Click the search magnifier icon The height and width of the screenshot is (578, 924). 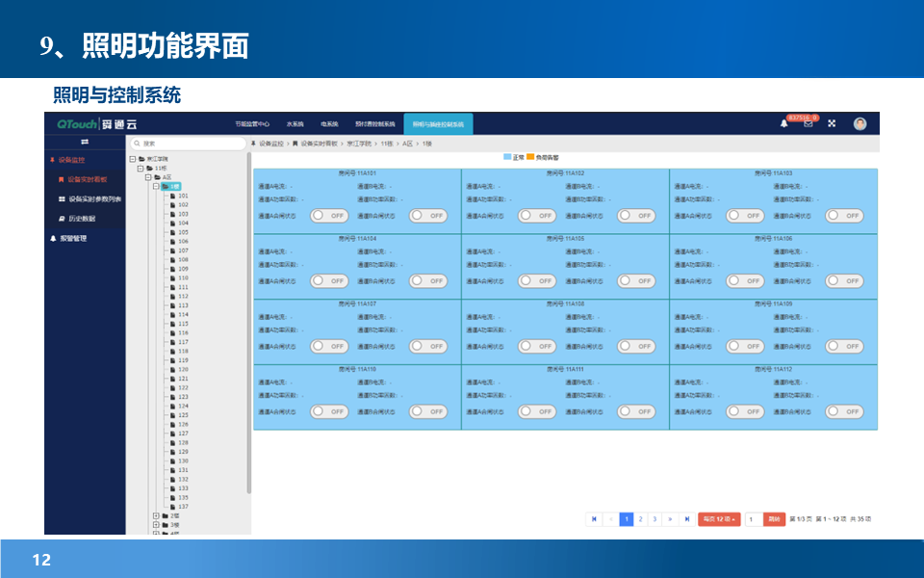(x=138, y=144)
